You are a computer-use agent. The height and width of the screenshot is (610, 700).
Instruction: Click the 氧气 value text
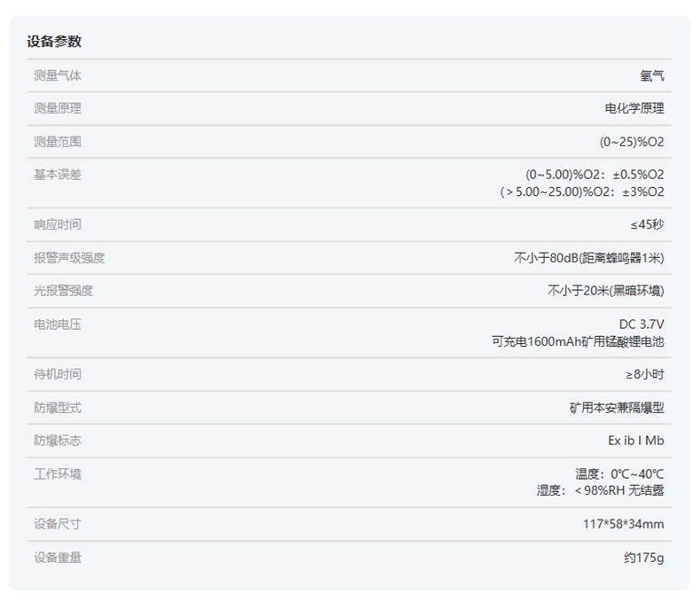[651, 75]
